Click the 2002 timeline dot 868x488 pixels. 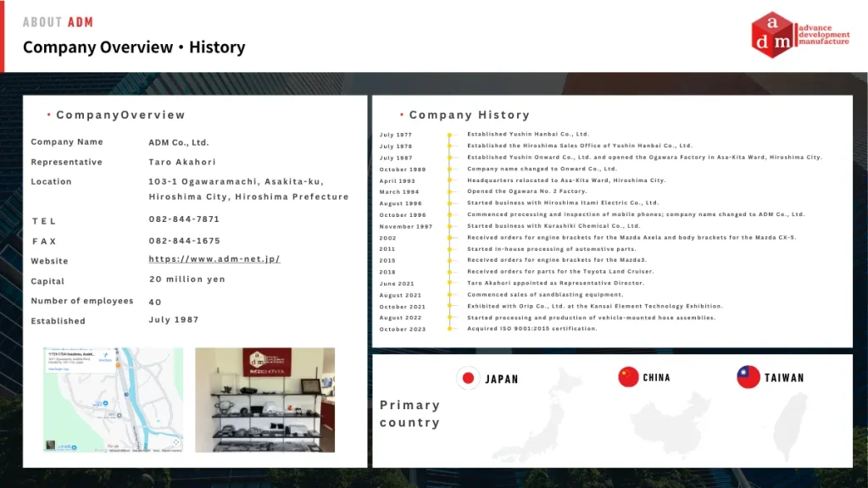point(448,238)
